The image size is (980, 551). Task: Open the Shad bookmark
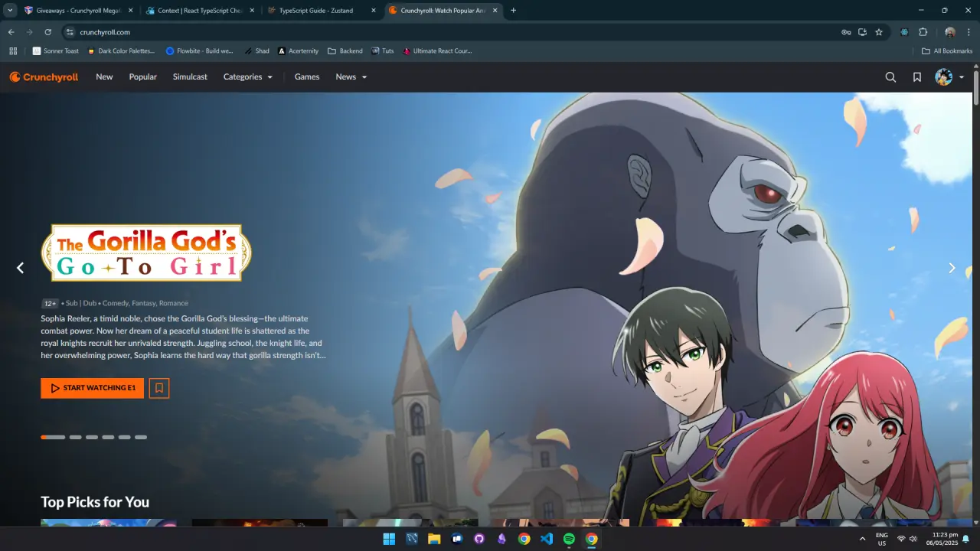[x=256, y=51]
